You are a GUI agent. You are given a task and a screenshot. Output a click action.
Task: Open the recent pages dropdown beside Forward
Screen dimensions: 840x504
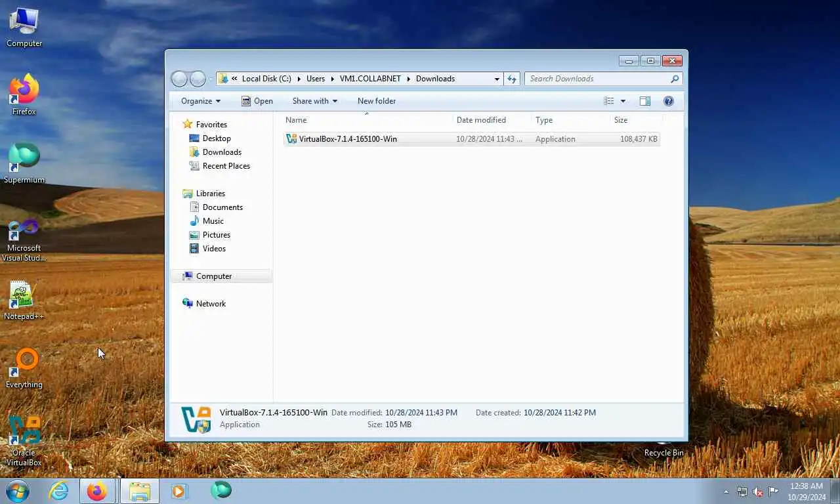point(211,79)
